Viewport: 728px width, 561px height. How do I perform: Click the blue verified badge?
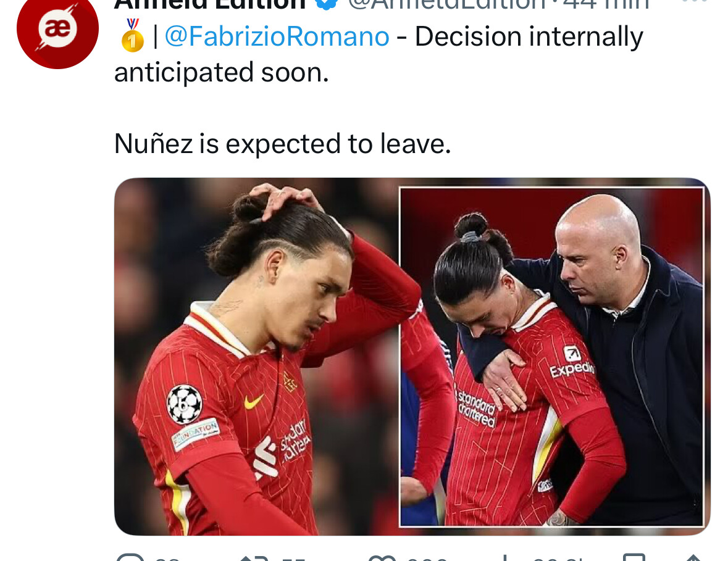tap(327, 4)
